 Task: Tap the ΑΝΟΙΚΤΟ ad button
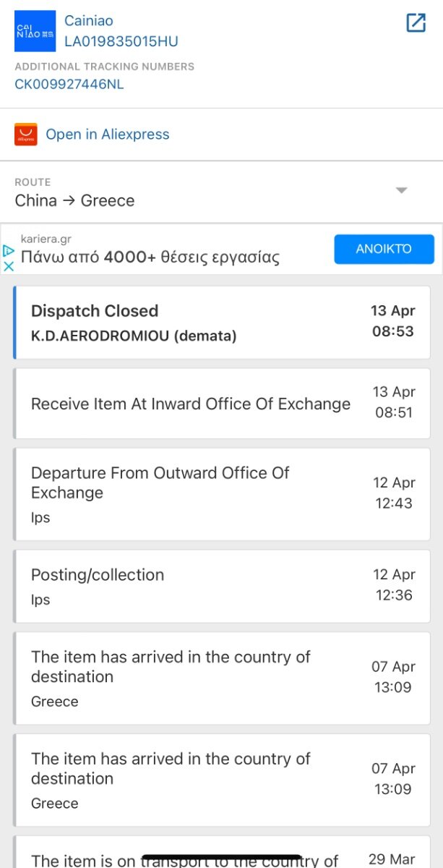[384, 249]
